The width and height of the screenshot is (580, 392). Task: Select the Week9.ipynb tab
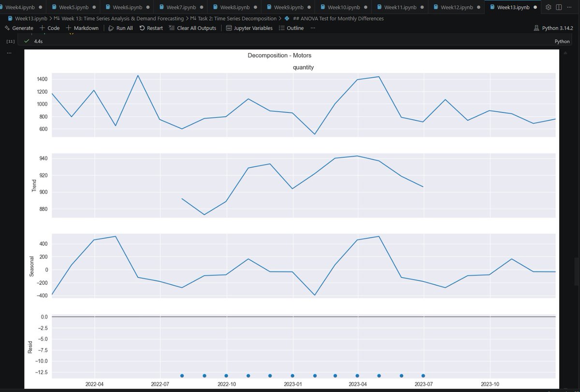point(289,7)
